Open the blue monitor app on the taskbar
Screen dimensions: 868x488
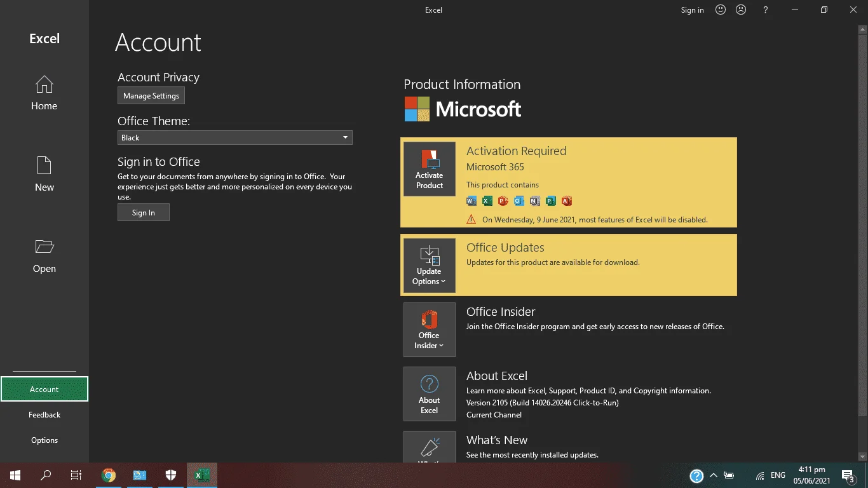pyautogui.click(x=140, y=475)
